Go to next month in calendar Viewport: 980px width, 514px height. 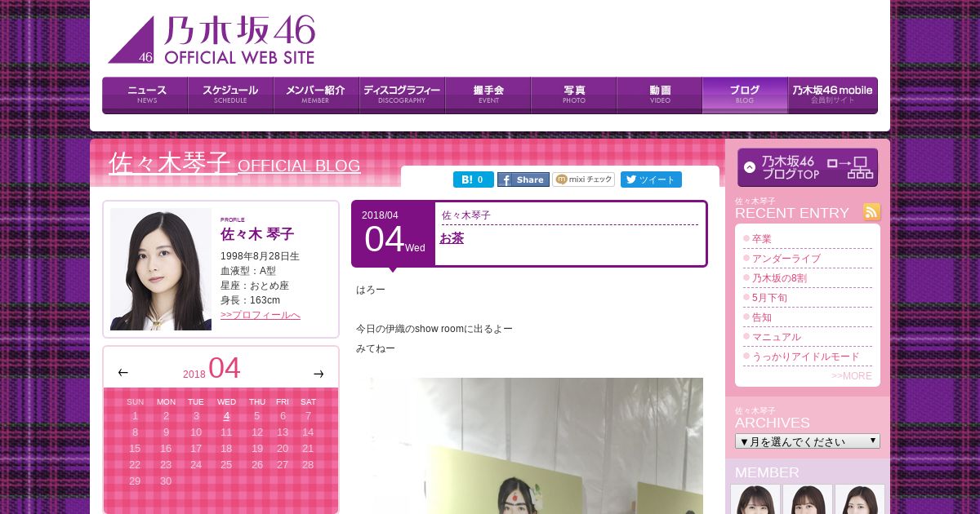coord(318,374)
